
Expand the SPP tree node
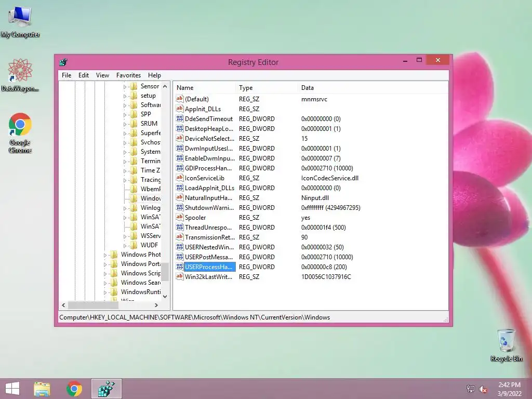(125, 115)
